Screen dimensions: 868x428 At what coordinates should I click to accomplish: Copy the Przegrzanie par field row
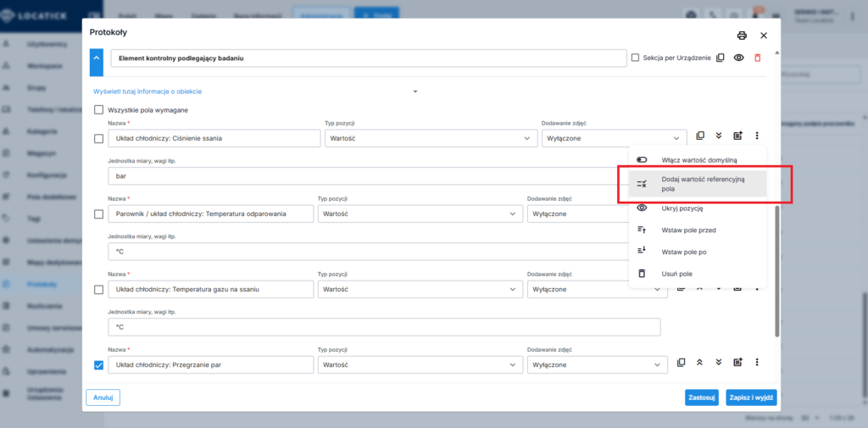point(682,362)
